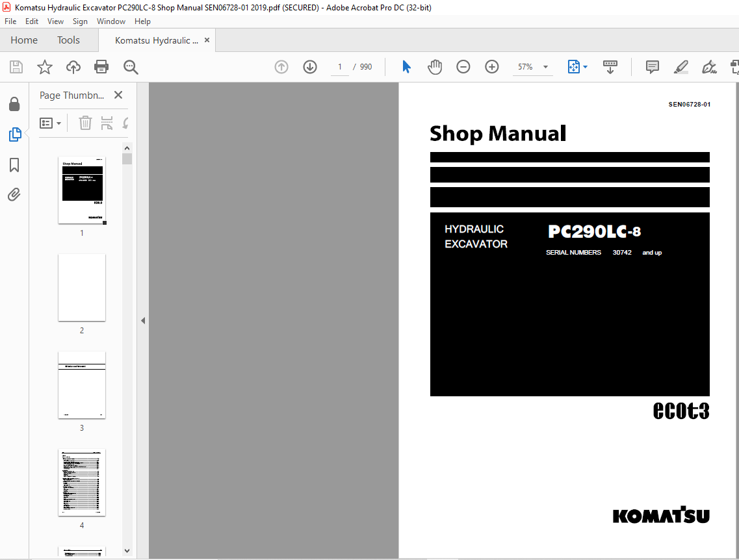Close the Page Thumbnails panel
This screenshot has height=560, width=739.
[x=118, y=95]
